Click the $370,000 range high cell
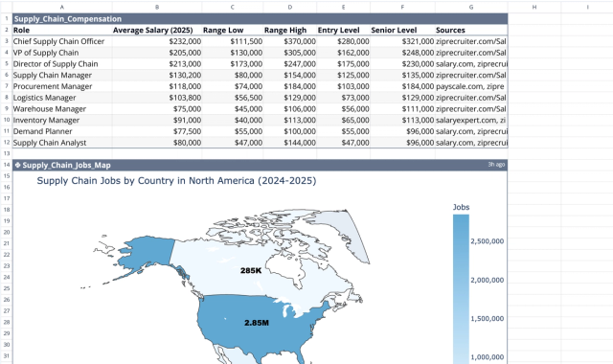This screenshot has height=364, width=613. pos(289,41)
